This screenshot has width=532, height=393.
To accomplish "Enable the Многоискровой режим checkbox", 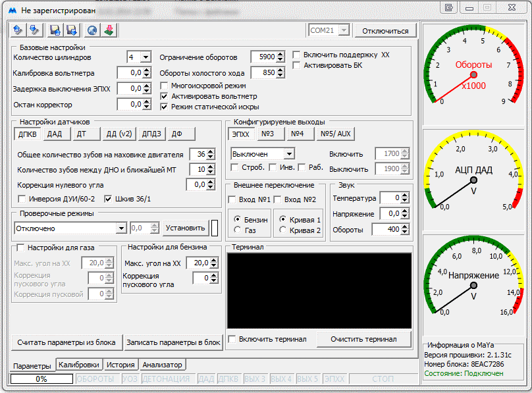I will click(x=165, y=86).
